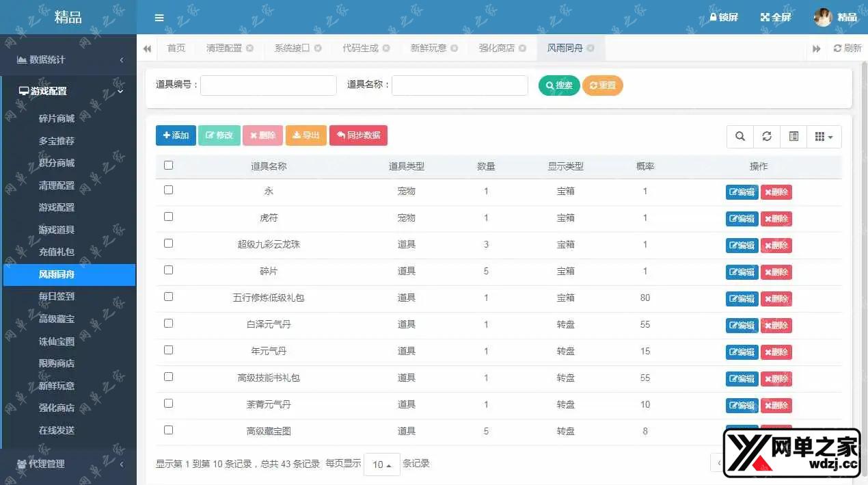Click the green 搜索 button
The height and width of the screenshot is (485, 868).
pos(558,86)
